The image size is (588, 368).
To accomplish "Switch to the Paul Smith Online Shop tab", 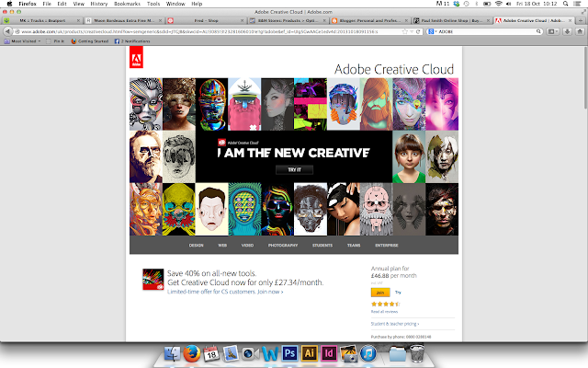I will [x=452, y=20].
